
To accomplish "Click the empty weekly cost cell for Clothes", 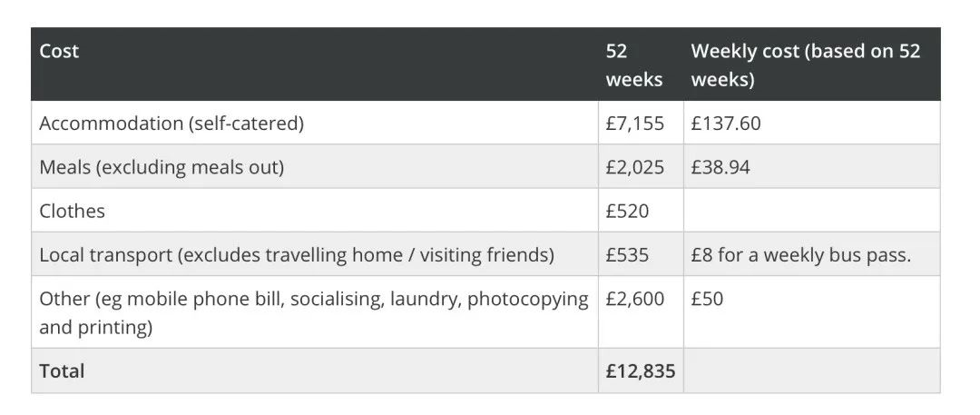I will 811,211.
